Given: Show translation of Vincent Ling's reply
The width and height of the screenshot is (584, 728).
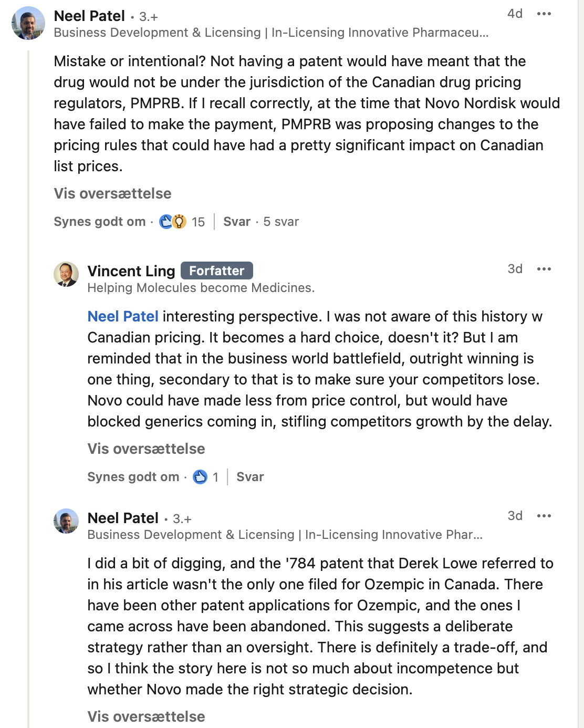Looking at the screenshot, I should click(146, 449).
